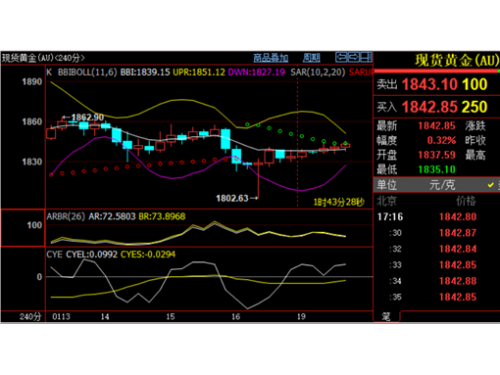The height and width of the screenshot is (375, 500).
Task: Click the 价格 price column header
Action: [x=466, y=201]
